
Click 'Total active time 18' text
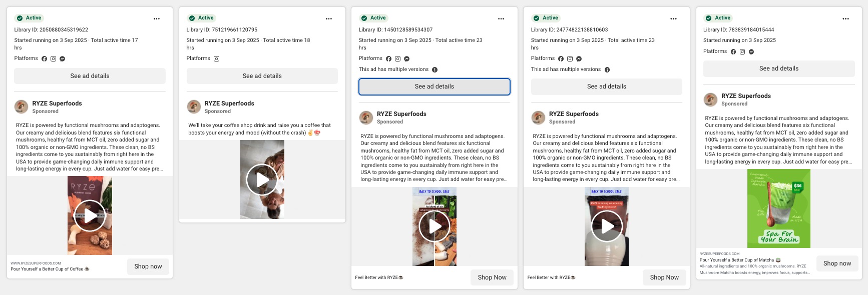[x=286, y=40]
